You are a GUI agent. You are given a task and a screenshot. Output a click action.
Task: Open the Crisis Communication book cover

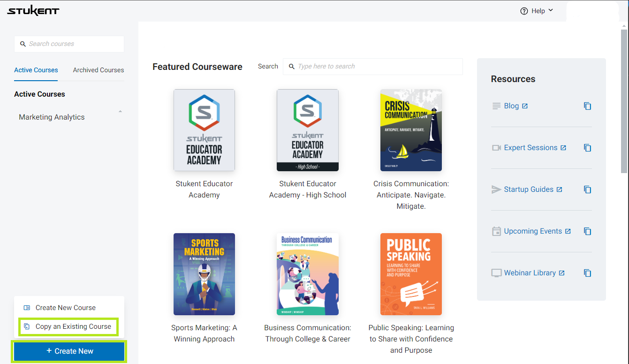[411, 130]
